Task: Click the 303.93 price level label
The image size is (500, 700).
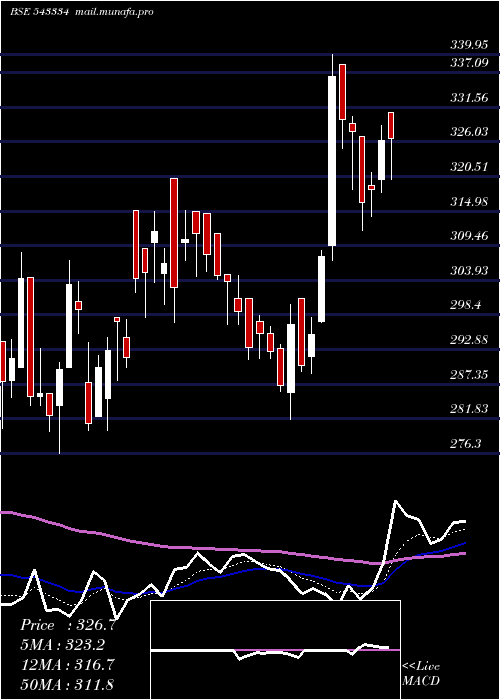Action: [469, 271]
